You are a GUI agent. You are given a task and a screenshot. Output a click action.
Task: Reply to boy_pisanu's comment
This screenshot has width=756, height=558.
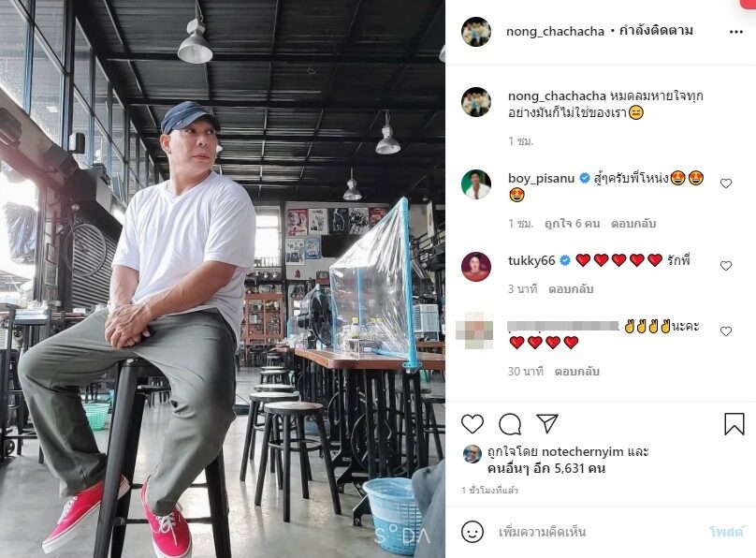(x=633, y=224)
